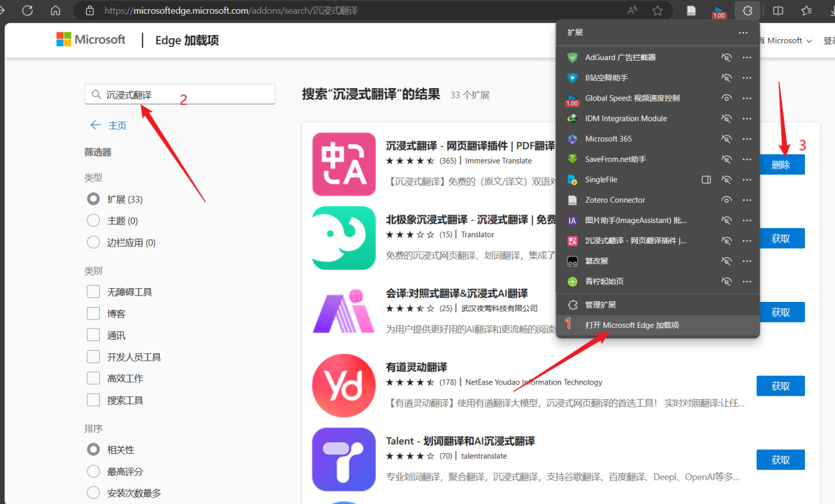This screenshot has width=835, height=504.
Task: Check 高效工作 category checkbox
Action: click(93, 378)
